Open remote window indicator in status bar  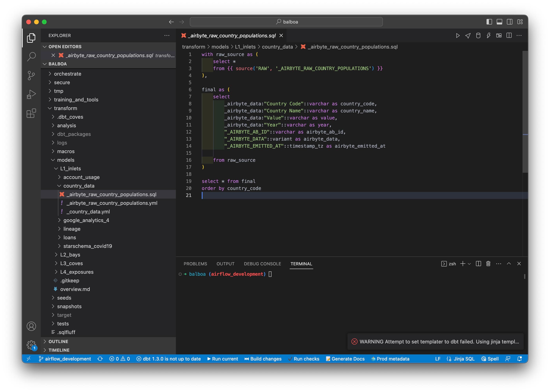coord(28,359)
